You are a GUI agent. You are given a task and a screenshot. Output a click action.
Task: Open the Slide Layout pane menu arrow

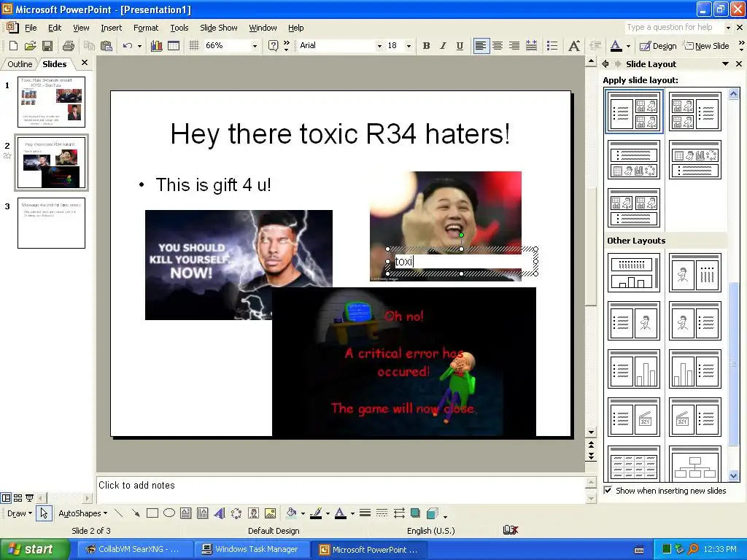(725, 64)
